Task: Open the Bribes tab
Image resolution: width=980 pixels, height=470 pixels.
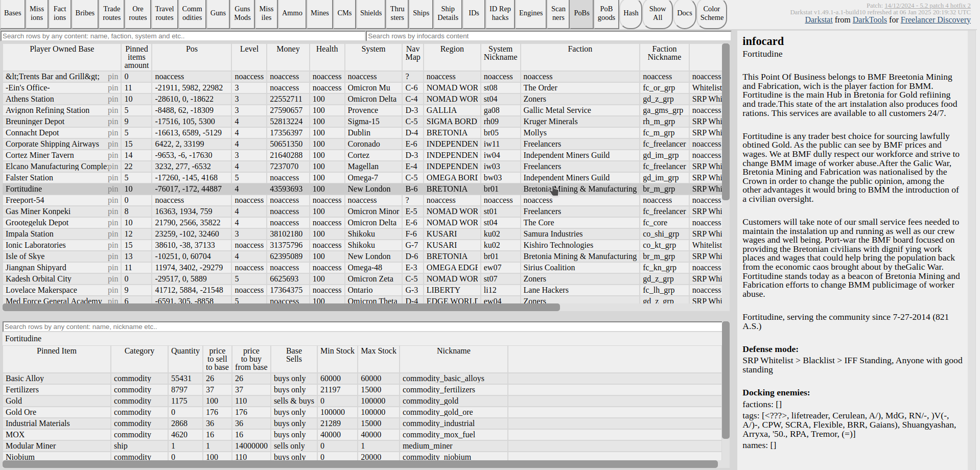Action: [85, 13]
